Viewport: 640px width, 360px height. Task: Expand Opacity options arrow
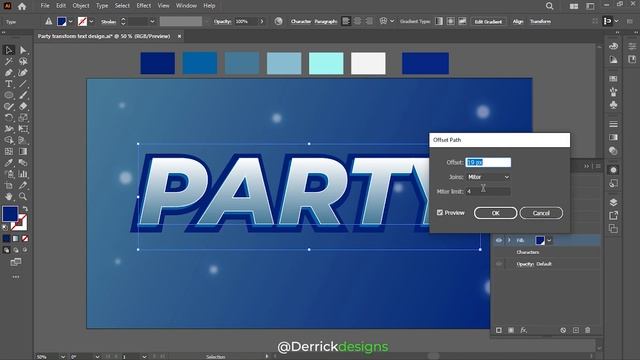[262, 22]
